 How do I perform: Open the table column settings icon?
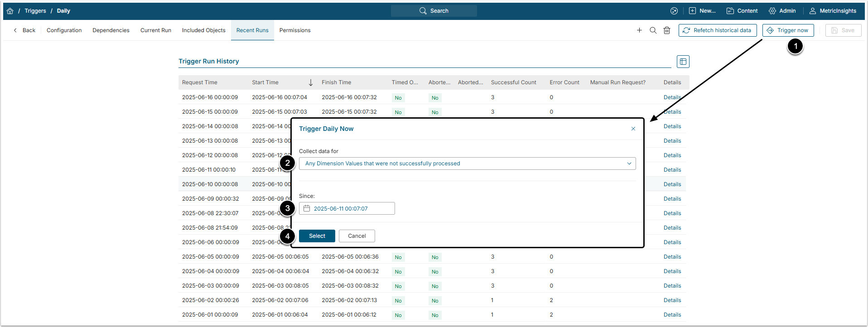(x=683, y=62)
